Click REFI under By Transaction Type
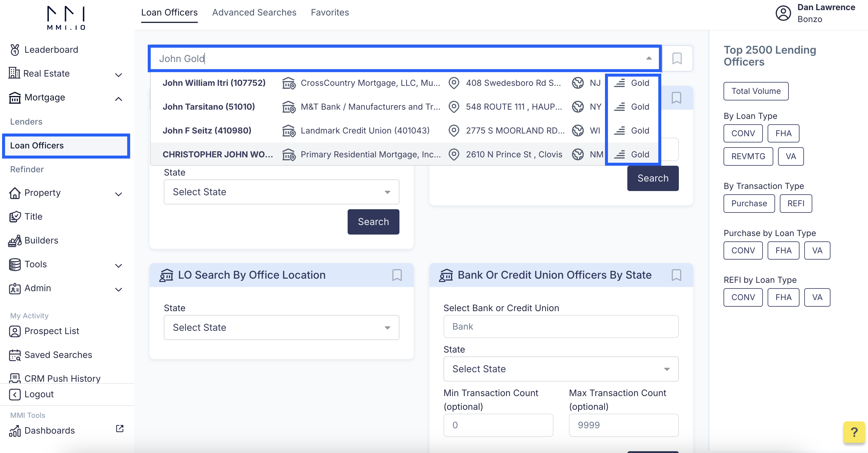Image resolution: width=868 pixels, height=453 pixels. [796, 204]
